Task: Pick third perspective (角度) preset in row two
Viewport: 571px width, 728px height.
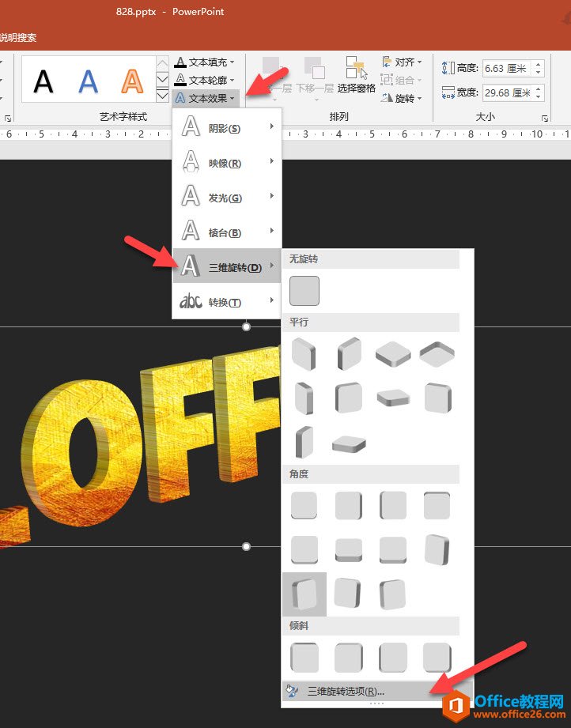Action: (x=392, y=549)
